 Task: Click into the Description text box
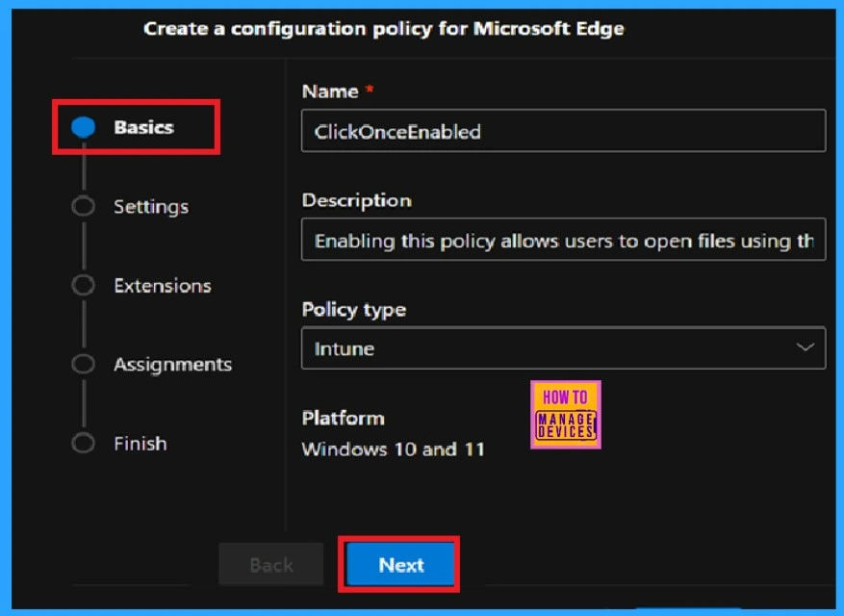pyautogui.click(x=564, y=240)
